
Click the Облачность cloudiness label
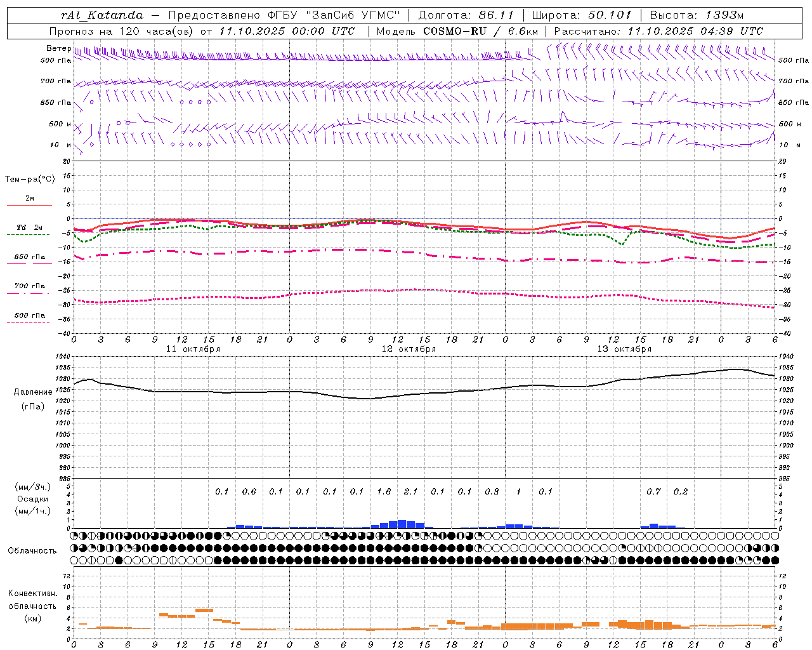click(x=32, y=550)
